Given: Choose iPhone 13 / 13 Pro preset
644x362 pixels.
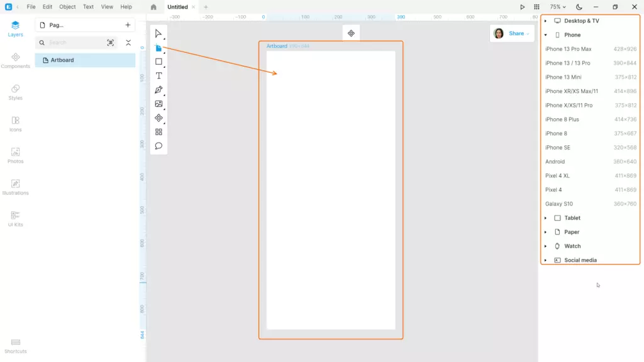Looking at the screenshot, I should (590, 63).
